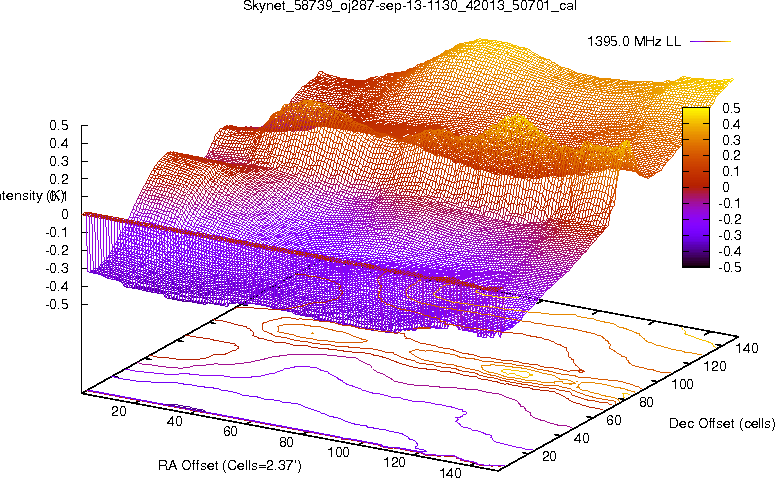775x478 pixels.
Task: Click the 20 tick on the RA Offset axis
Action: point(119,411)
